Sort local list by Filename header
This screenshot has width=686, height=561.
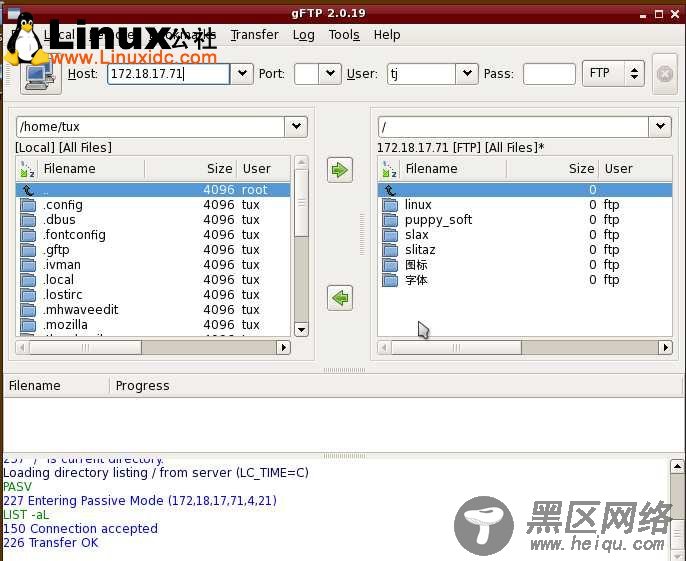click(x=91, y=169)
